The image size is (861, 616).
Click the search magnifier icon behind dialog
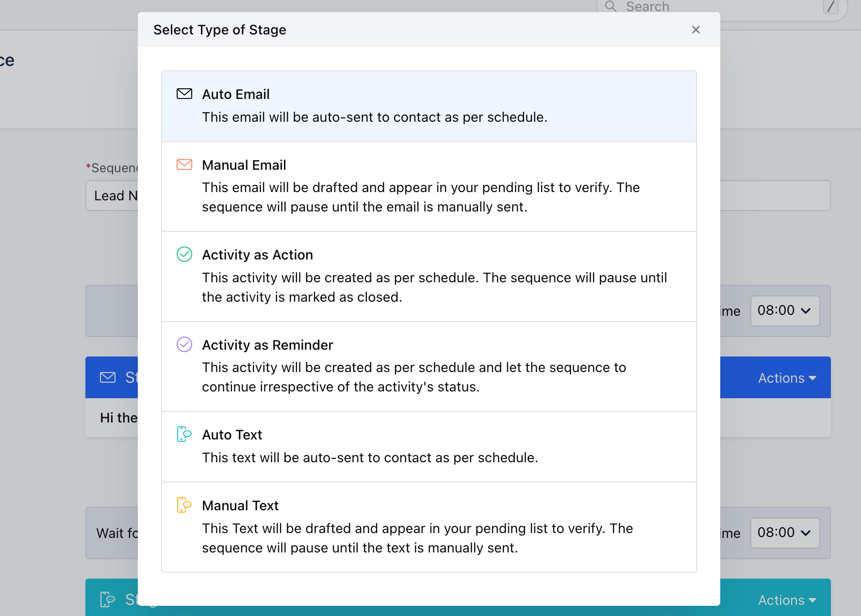(x=611, y=6)
